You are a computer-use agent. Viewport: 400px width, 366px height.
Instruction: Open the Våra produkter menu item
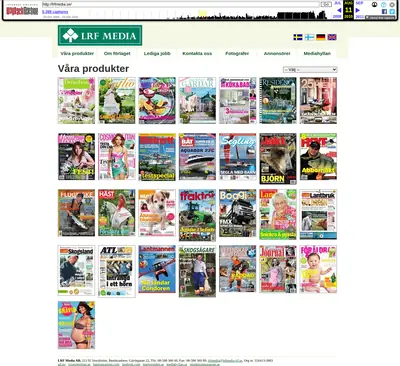pos(77,53)
